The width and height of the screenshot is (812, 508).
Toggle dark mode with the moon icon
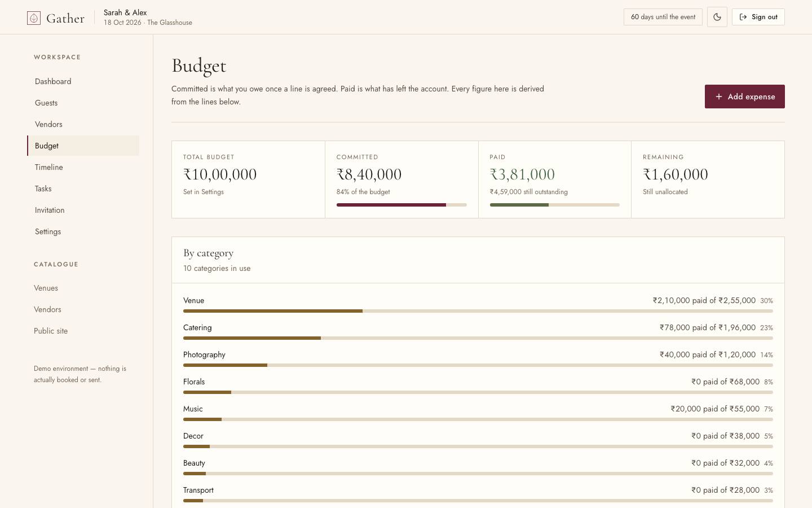(717, 17)
